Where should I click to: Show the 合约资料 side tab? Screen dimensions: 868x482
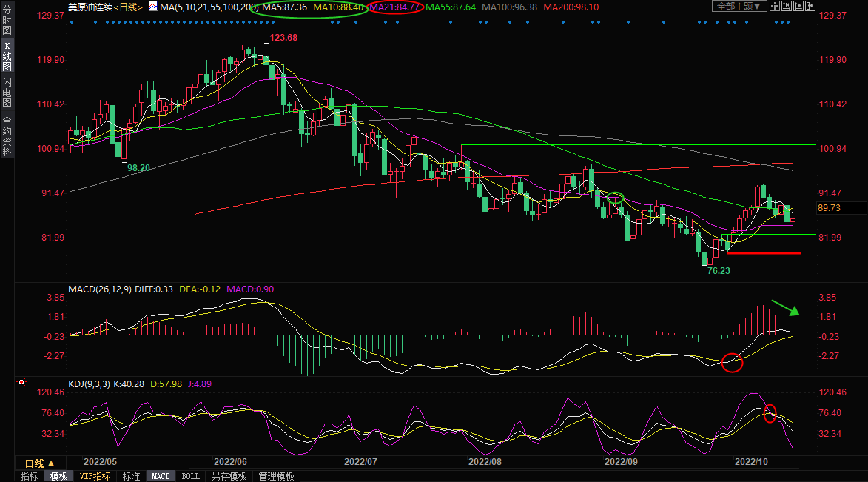[7, 136]
